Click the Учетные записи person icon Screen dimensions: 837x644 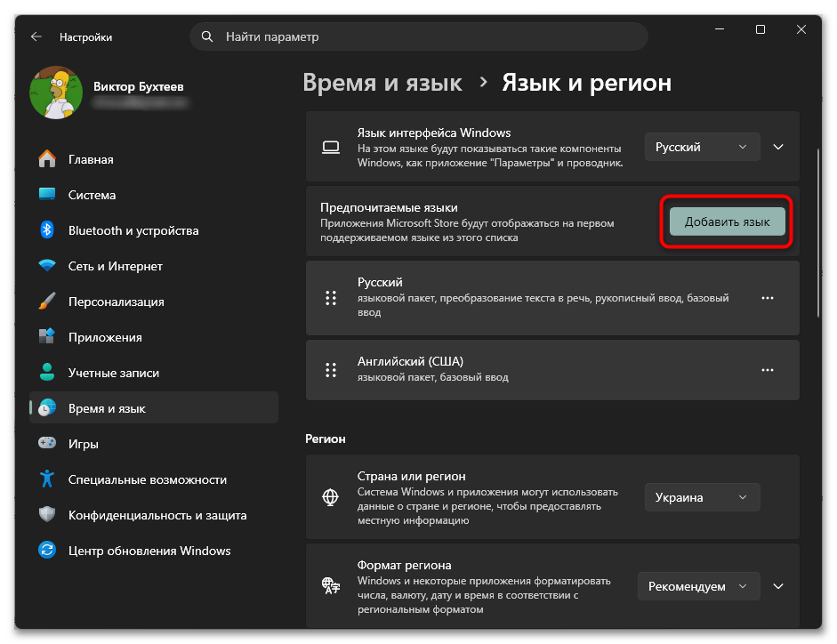[x=47, y=372]
